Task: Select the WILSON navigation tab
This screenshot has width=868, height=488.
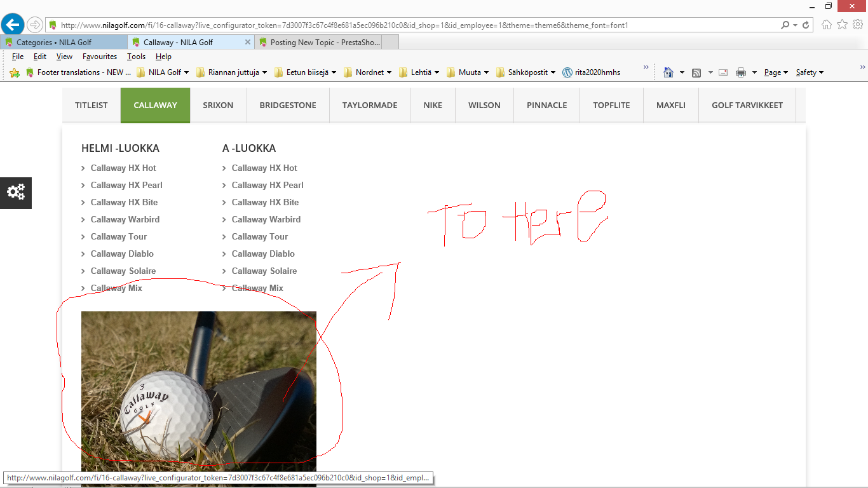Action: coord(484,105)
